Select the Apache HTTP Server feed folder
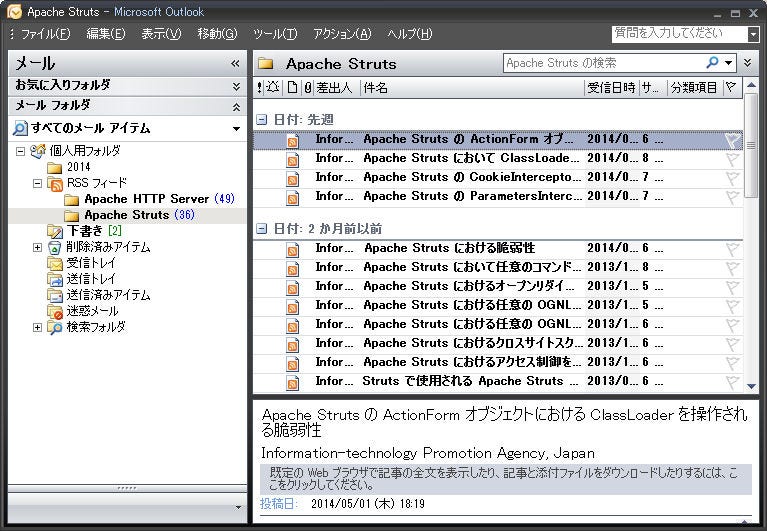The height and width of the screenshot is (531, 767). [149, 199]
